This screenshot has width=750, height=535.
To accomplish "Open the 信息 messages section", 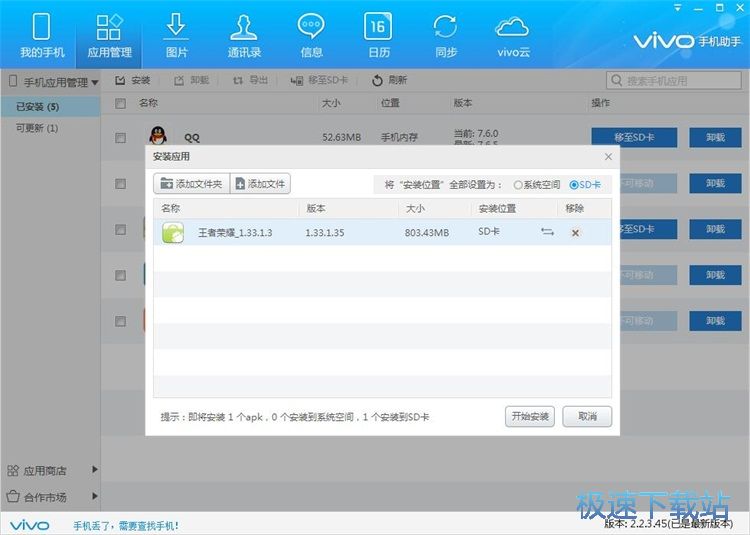I will click(x=311, y=35).
